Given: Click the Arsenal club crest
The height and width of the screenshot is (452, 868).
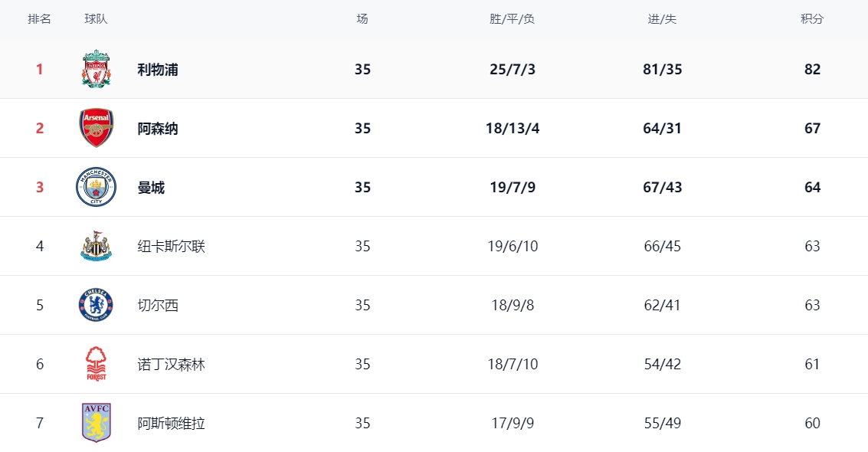Looking at the screenshot, I should point(96,128).
